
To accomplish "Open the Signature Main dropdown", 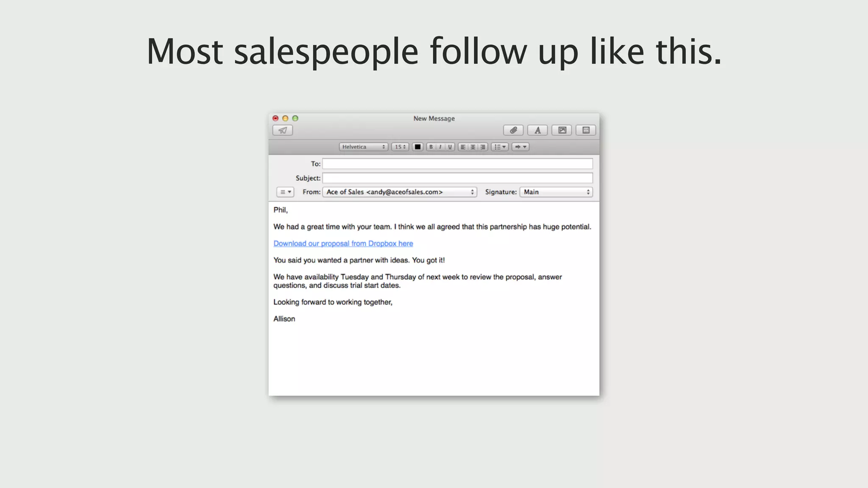I will [x=556, y=192].
